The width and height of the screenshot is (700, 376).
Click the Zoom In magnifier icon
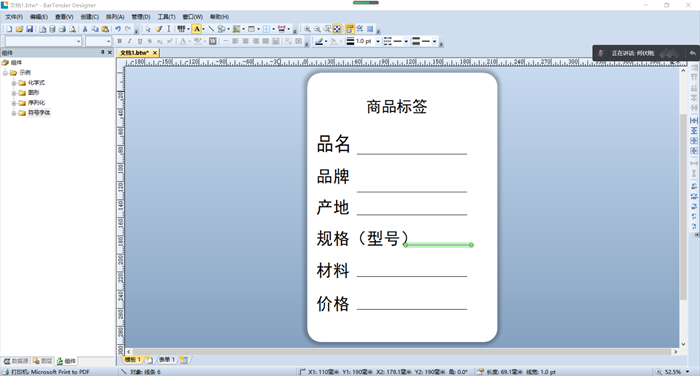[x=307, y=29]
